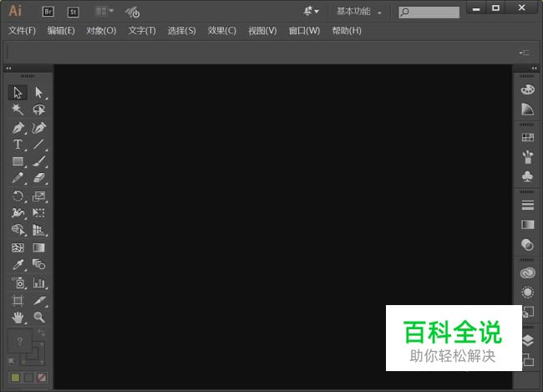Image resolution: width=543 pixels, height=392 pixels.
Task: Select the Direct Selection tool
Action: pyautogui.click(x=38, y=93)
